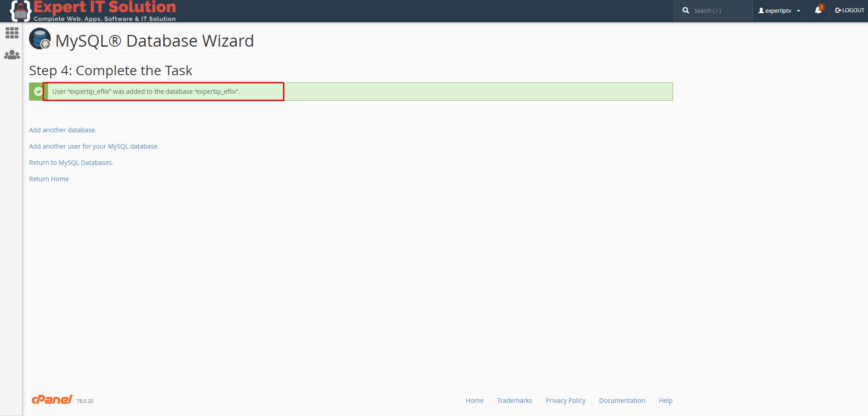The image size is (868, 416).
Task: Click the Add another database link
Action: [x=63, y=130]
